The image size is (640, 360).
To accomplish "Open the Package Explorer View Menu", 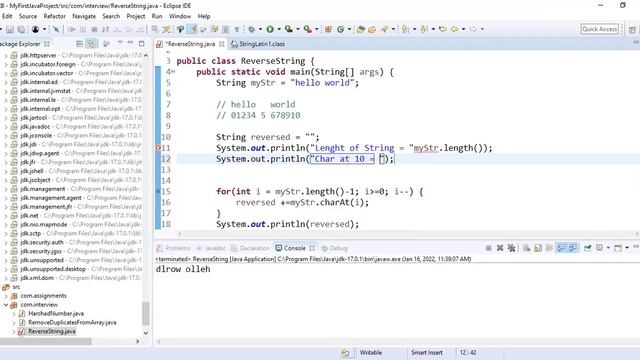I will (x=120, y=43).
